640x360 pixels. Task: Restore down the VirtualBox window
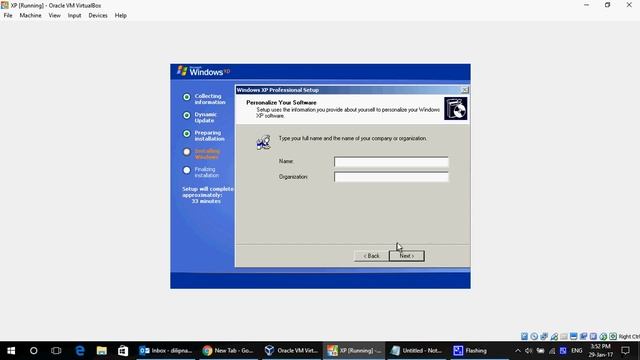pyautogui.click(x=607, y=5)
